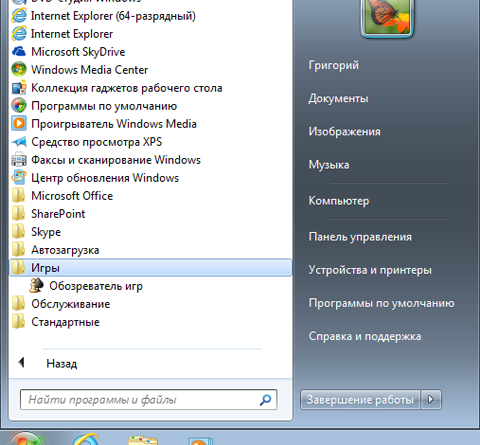This screenshot has width=480, height=445.
Task: Open the file explorer taskbar icon
Action: (143, 440)
